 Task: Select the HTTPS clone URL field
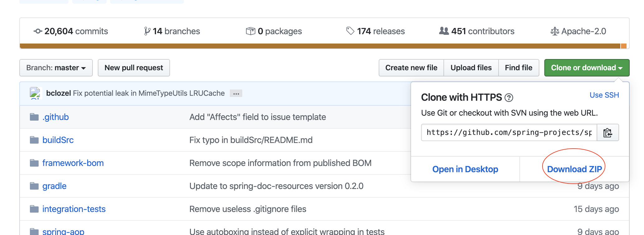pyautogui.click(x=509, y=133)
